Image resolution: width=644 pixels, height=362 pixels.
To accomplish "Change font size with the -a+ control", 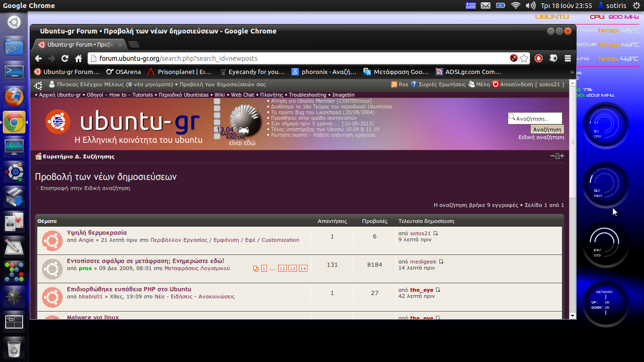I will point(557,156).
